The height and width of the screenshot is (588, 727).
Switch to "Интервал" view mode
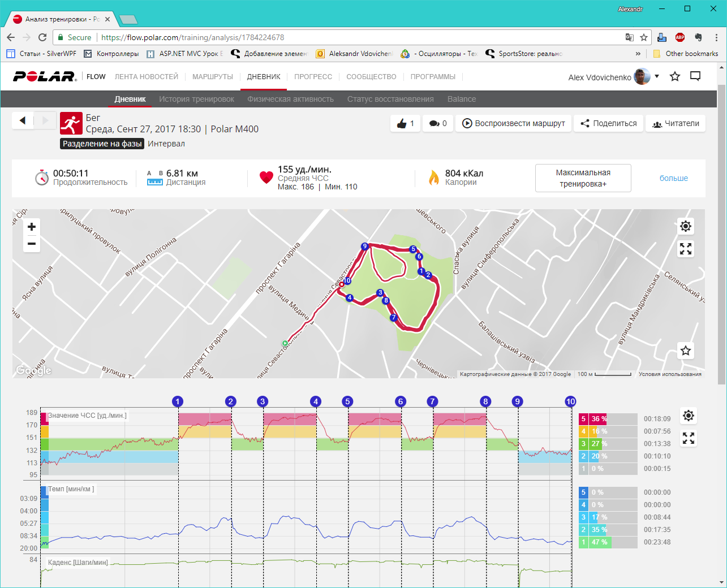pos(166,144)
